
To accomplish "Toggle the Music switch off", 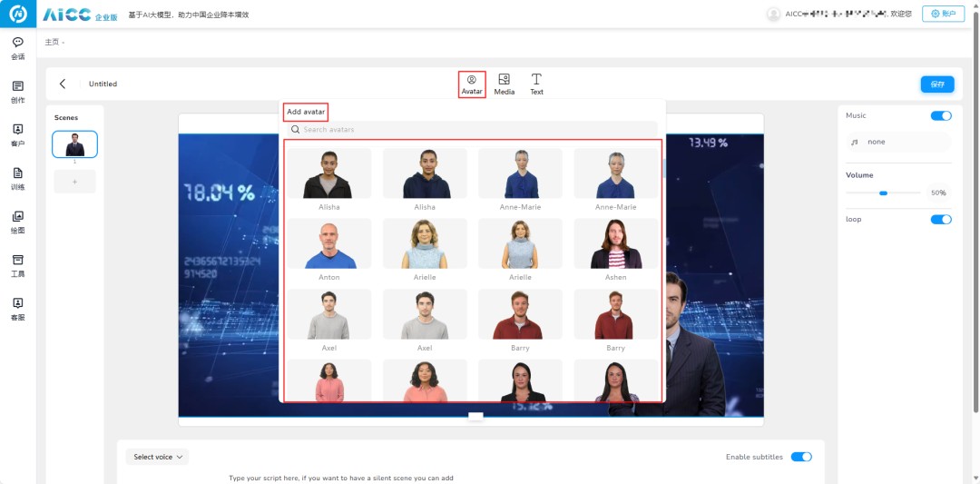I will coord(941,116).
